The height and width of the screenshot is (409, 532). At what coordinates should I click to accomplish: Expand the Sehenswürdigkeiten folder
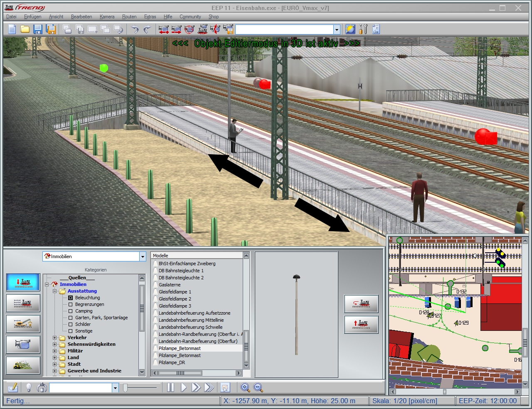tap(54, 344)
